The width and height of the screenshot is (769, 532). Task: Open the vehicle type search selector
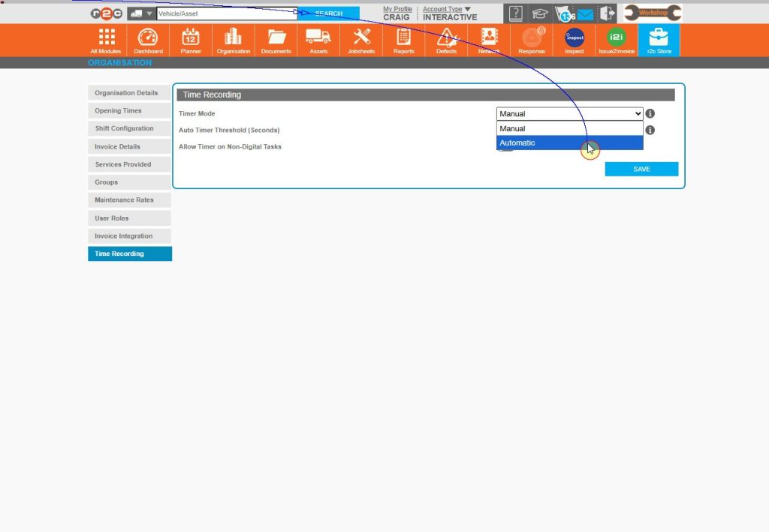coord(141,14)
